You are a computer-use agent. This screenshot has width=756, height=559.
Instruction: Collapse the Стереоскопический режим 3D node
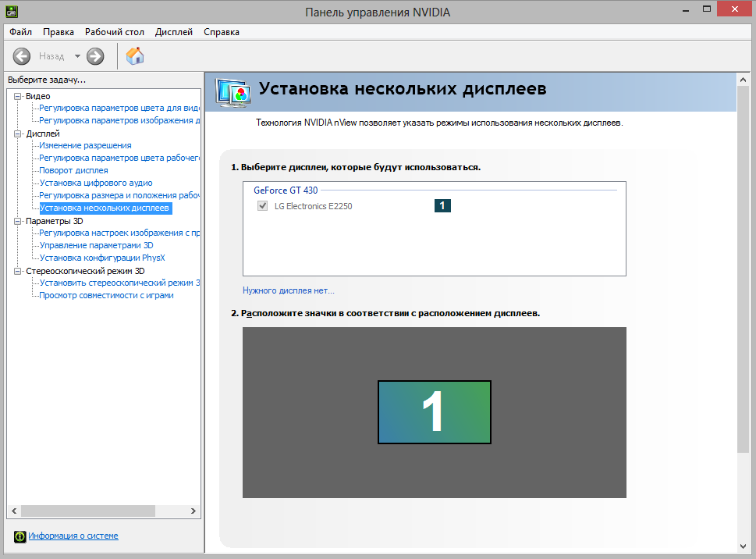pyautogui.click(x=17, y=271)
